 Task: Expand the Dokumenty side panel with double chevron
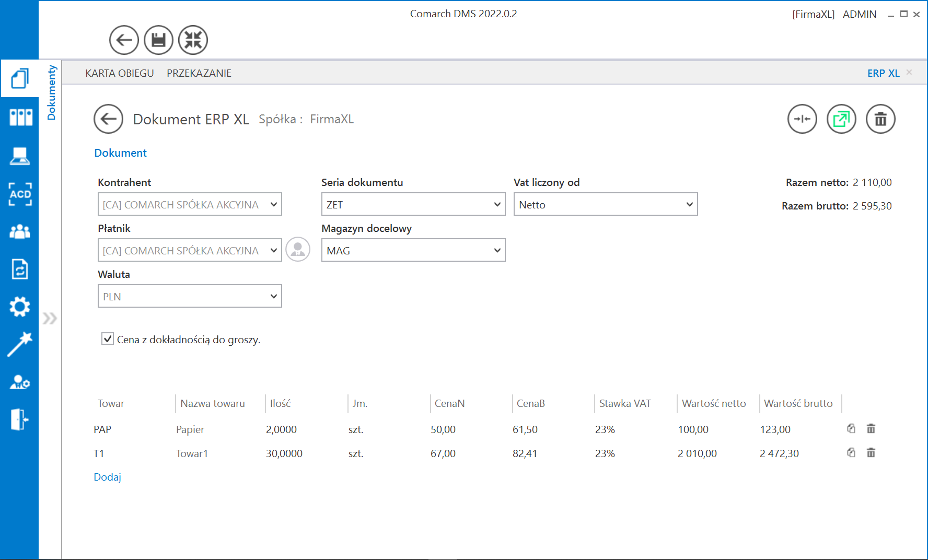coord(50,318)
